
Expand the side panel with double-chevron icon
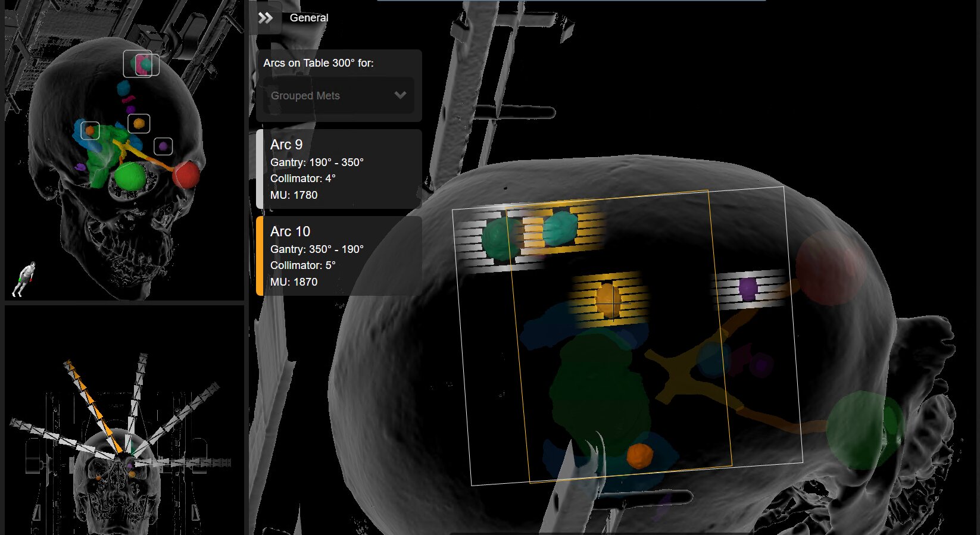pos(266,18)
